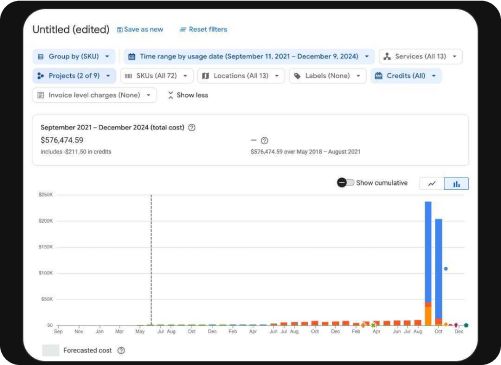Click help icon next to comparison dash
This screenshot has width=501, height=365.
pos(264,141)
